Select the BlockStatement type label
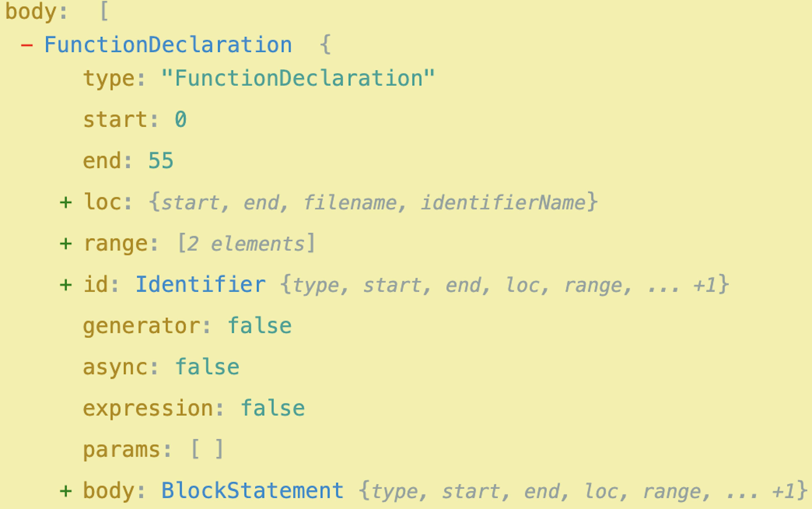The height and width of the screenshot is (509, 812). coord(252,490)
